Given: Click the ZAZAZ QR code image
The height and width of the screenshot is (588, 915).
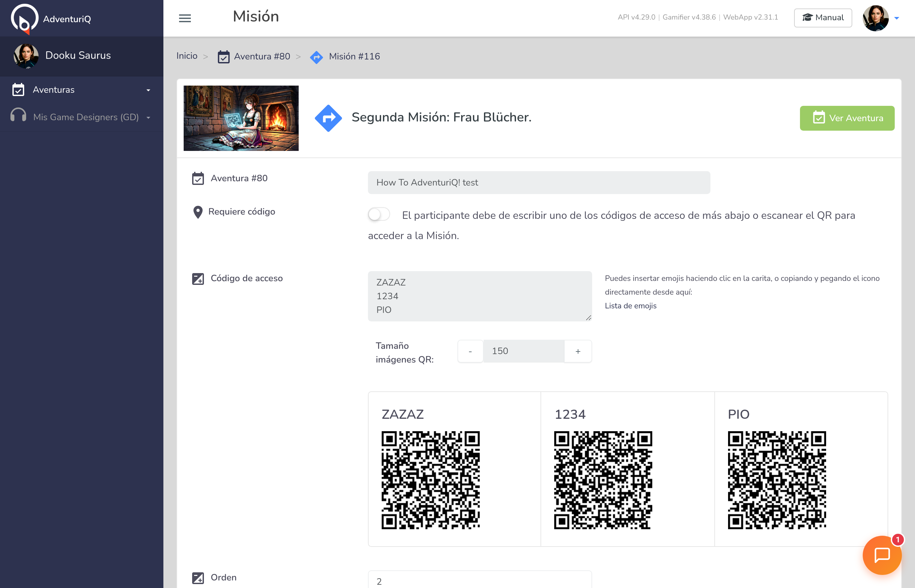Looking at the screenshot, I should pos(430,480).
